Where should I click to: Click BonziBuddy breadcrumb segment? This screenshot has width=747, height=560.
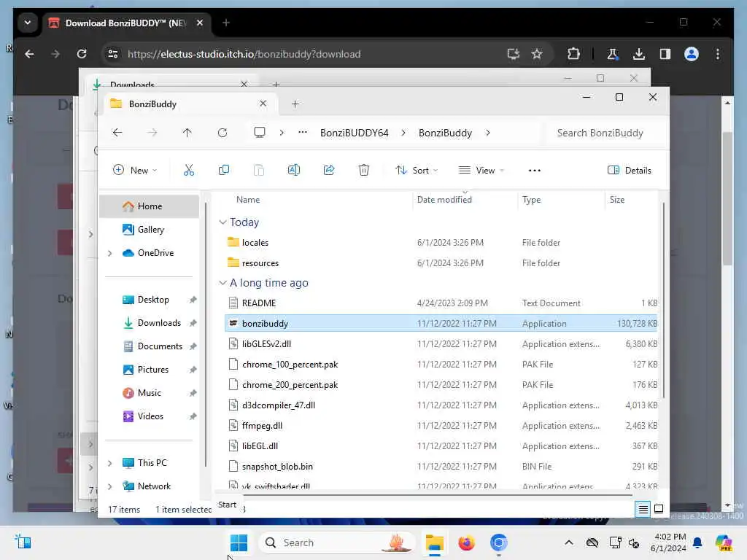coord(445,133)
